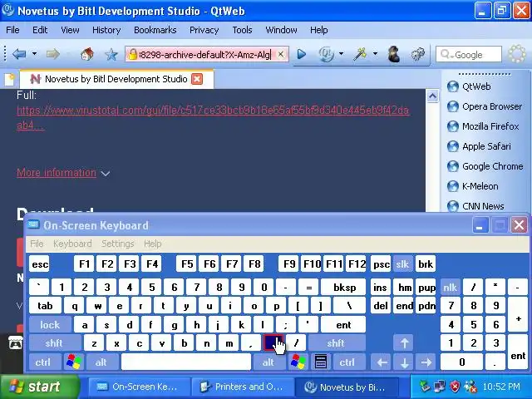Bookmark page with star icon
532x399 pixels.
point(111,54)
